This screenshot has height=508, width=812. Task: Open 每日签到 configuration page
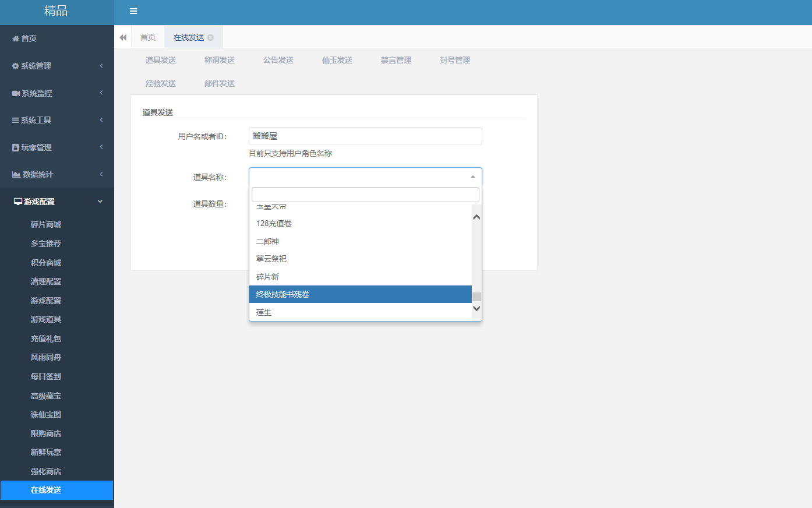[46, 376]
